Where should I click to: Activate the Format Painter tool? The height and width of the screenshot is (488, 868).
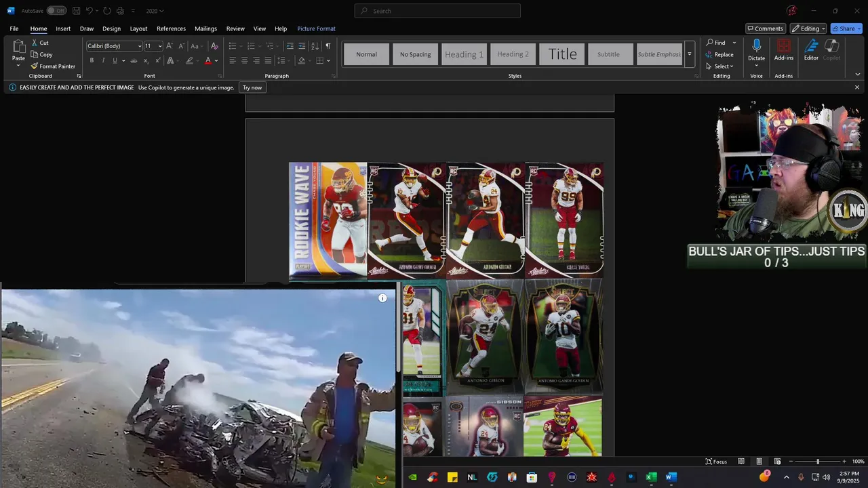tap(53, 66)
